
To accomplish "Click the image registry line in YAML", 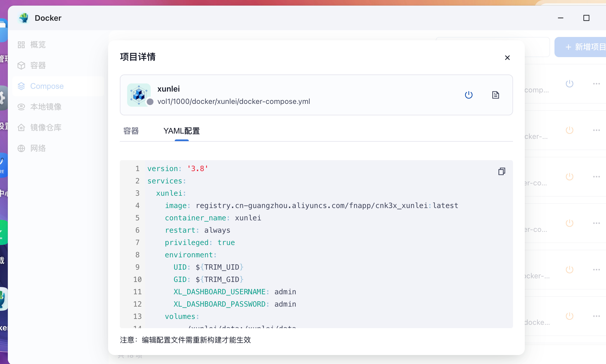I will pos(311,206).
